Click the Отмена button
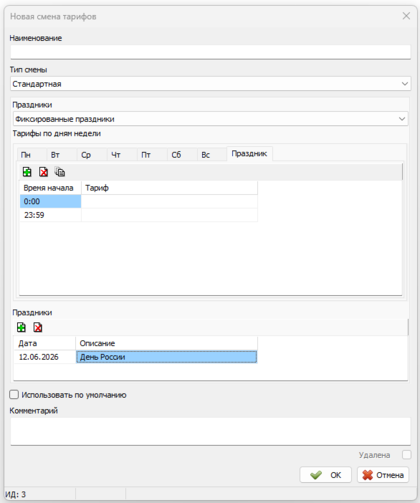 pos(383,475)
